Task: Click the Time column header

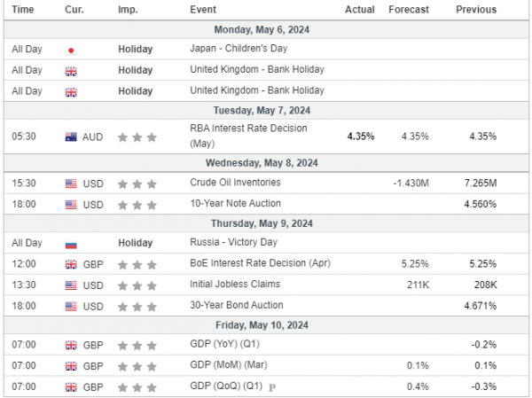Action: click(x=23, y=10)
